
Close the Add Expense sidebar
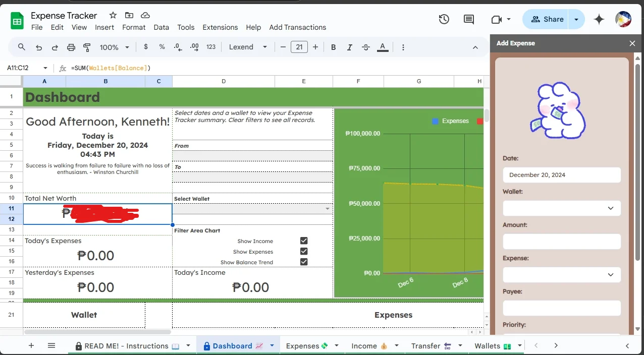632,43
